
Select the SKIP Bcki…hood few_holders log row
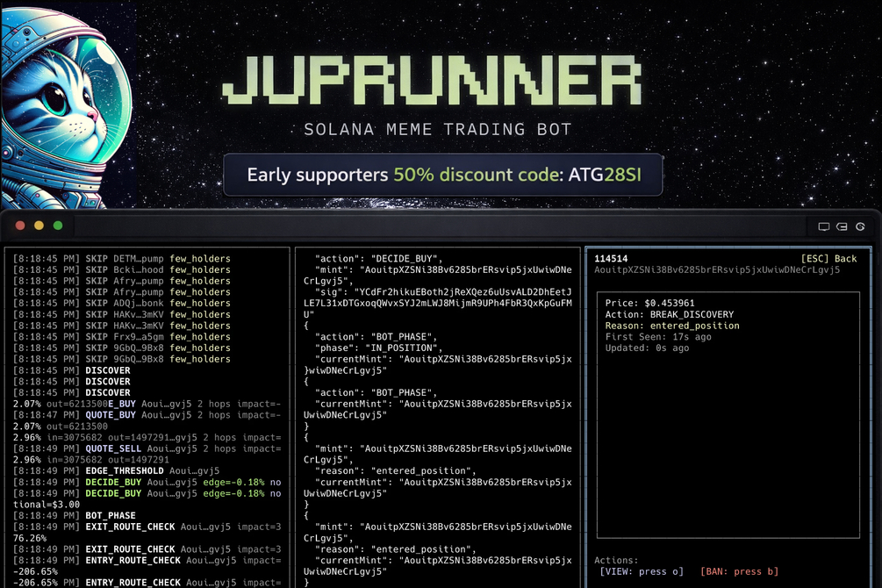pos(121,269)
